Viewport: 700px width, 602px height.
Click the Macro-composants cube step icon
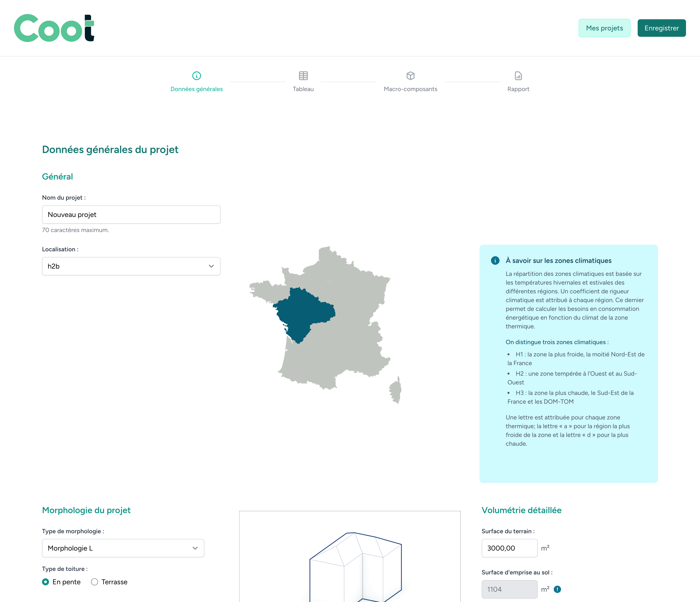[x=410, y=76]
